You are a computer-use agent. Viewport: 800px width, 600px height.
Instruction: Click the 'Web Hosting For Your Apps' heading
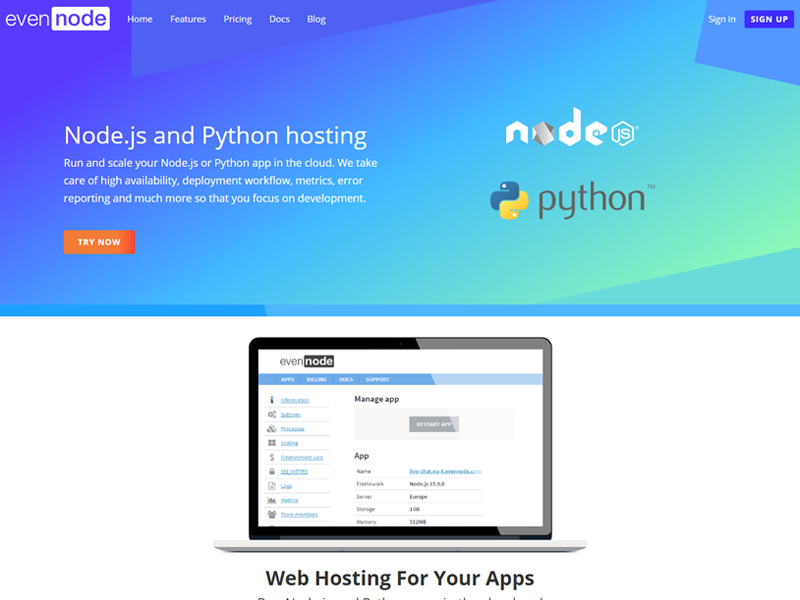(x=400, y=578)
